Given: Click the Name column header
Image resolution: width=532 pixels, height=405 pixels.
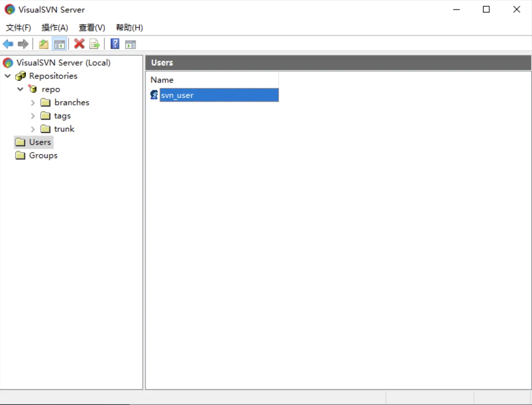Looking at the screenshot, I should 212,80.
